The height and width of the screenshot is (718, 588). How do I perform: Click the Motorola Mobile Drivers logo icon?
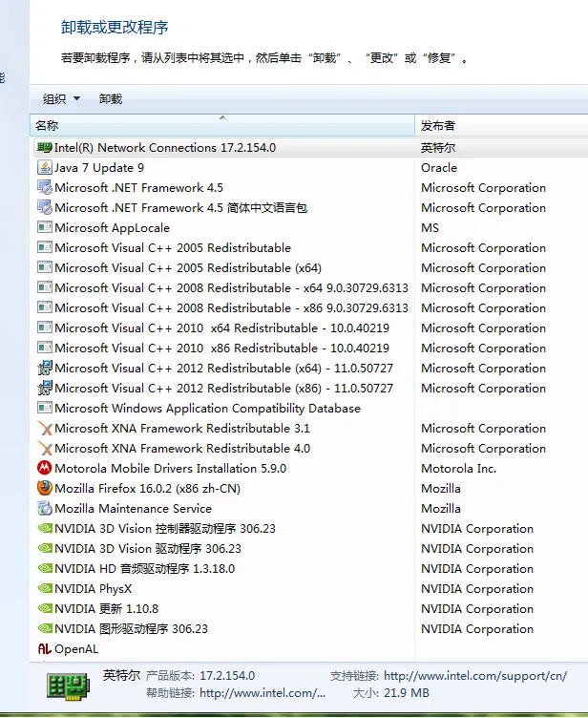click(45, 468)
